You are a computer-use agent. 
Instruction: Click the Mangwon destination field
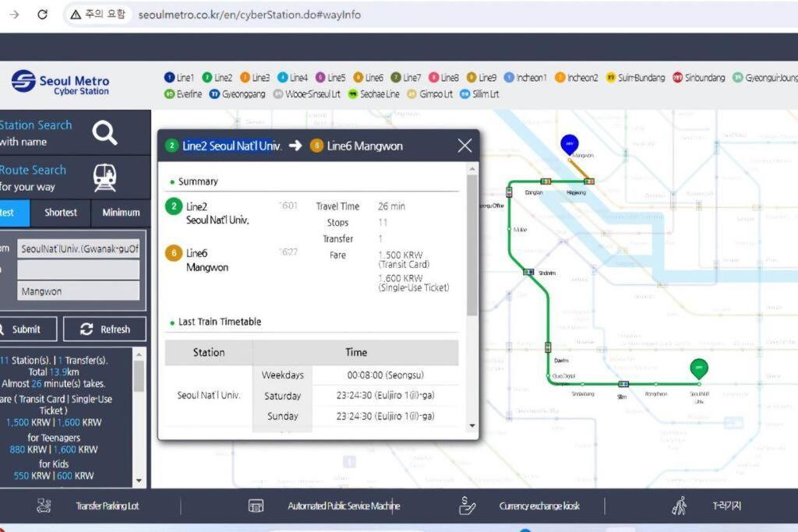click(79, 291)
